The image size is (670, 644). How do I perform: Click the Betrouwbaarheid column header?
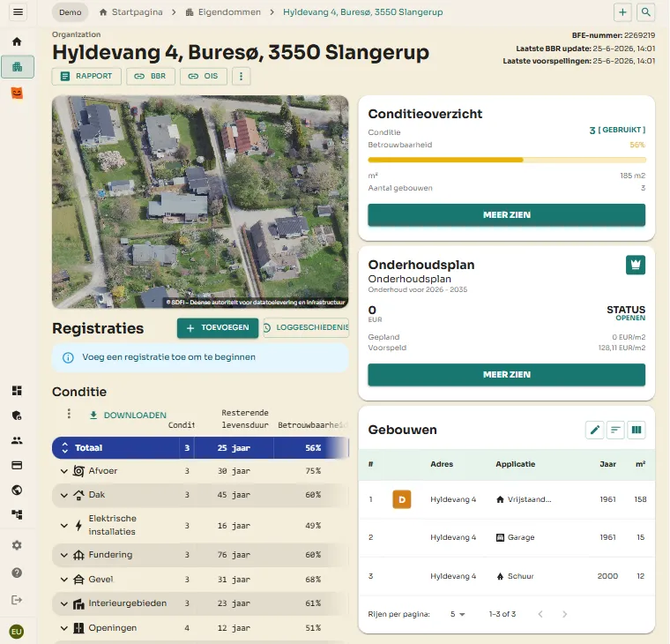click(x=313, y=425)
